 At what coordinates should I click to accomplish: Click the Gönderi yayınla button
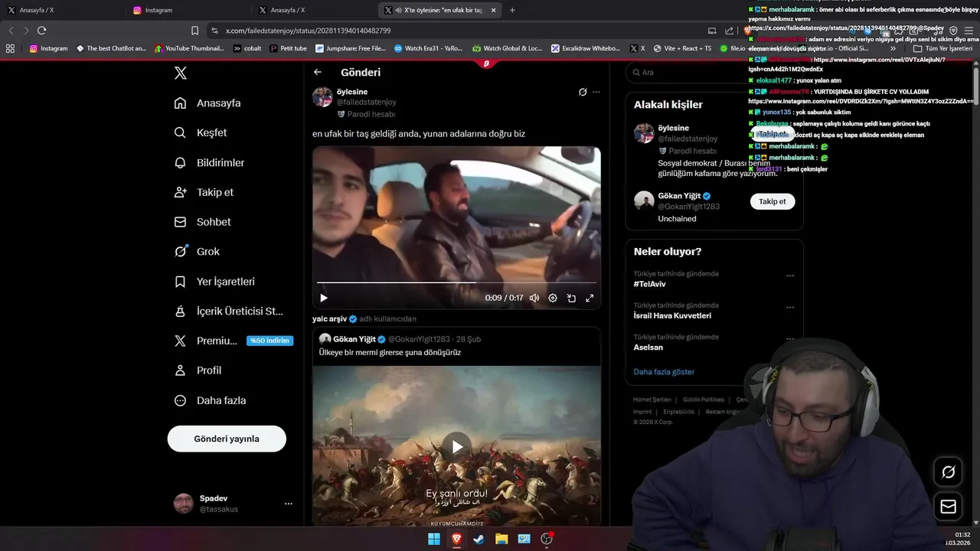[x=227, y=439]
